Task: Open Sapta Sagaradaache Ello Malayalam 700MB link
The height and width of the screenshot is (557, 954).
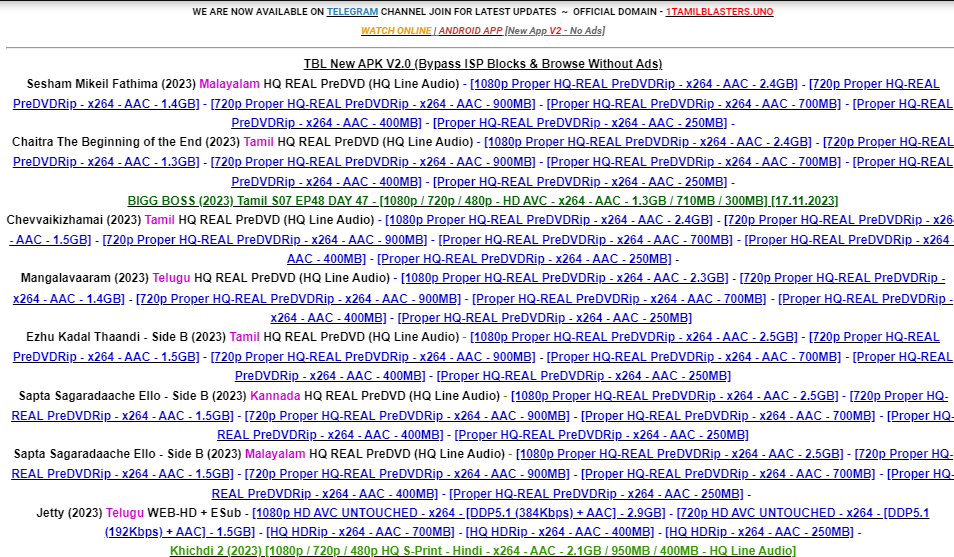Action: [x=728, y=474]
